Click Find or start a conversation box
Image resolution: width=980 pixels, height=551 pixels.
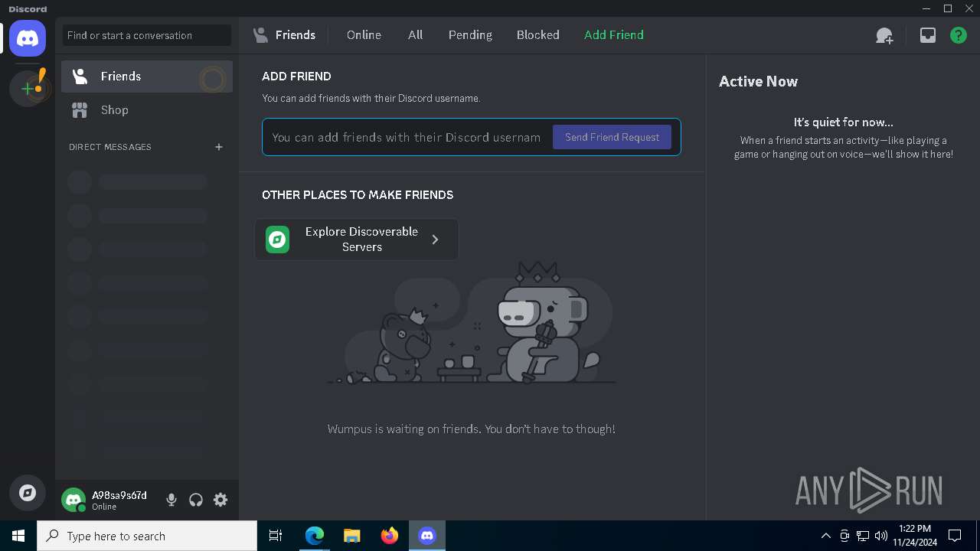click(147, 35)
